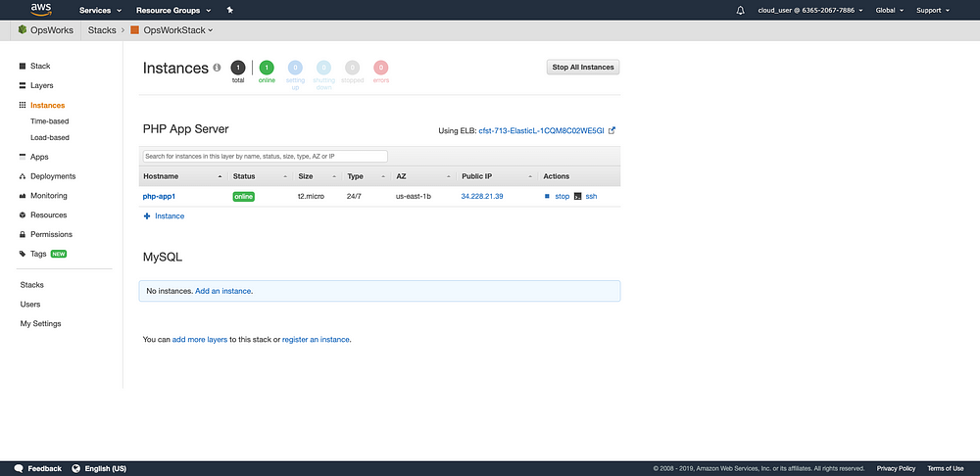This screenshot has height=476, width=980.
Task: Select Instances in the sidebar
Action: click(x=47, y=106)
